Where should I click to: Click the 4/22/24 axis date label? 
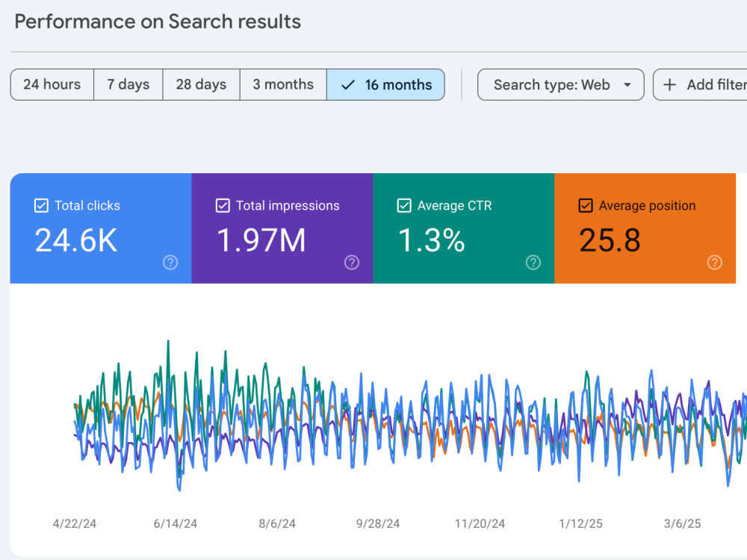tap(74, 524)
